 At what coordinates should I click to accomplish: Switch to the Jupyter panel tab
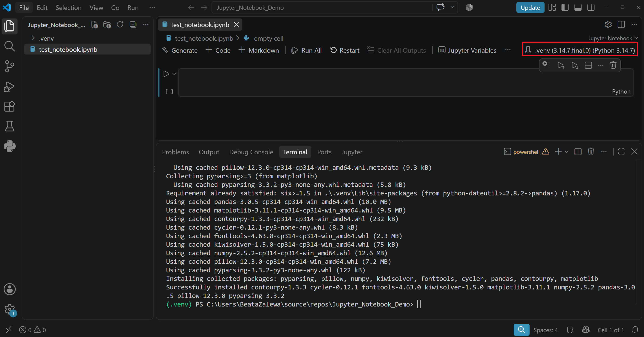(x=352, y=152)
